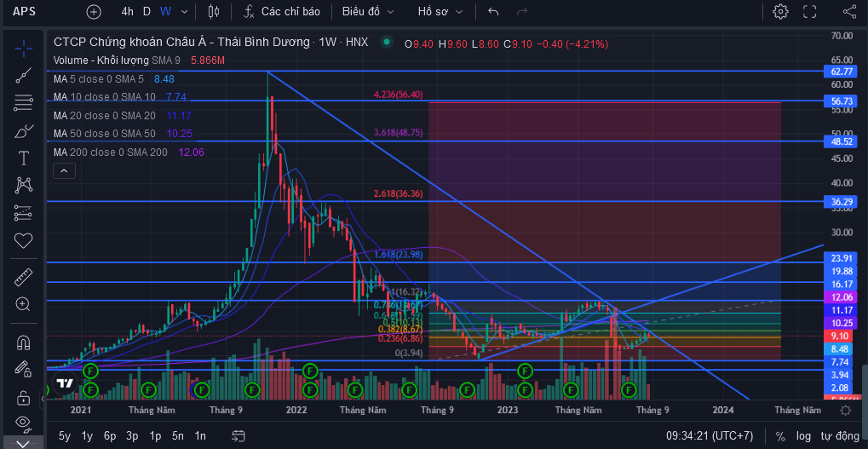The image size is (868, 449).
Task: Collapse the left drawing toolbar arrow
Action: tap(43, 398)
